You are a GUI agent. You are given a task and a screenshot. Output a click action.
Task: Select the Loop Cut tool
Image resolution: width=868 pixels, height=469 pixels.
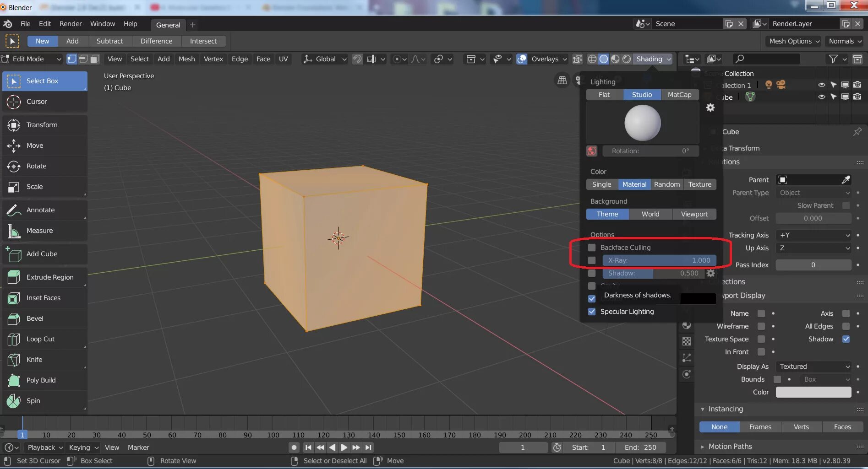44,339
